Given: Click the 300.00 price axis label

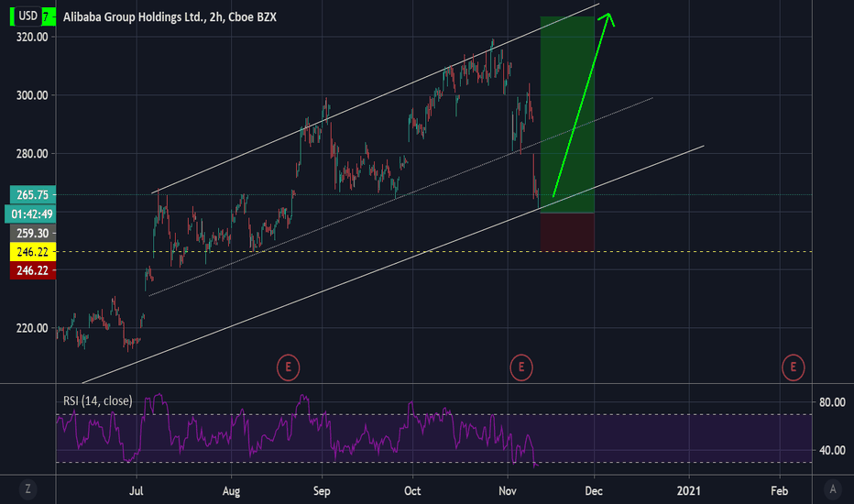Looking at the screenshot, I should 32,95.
